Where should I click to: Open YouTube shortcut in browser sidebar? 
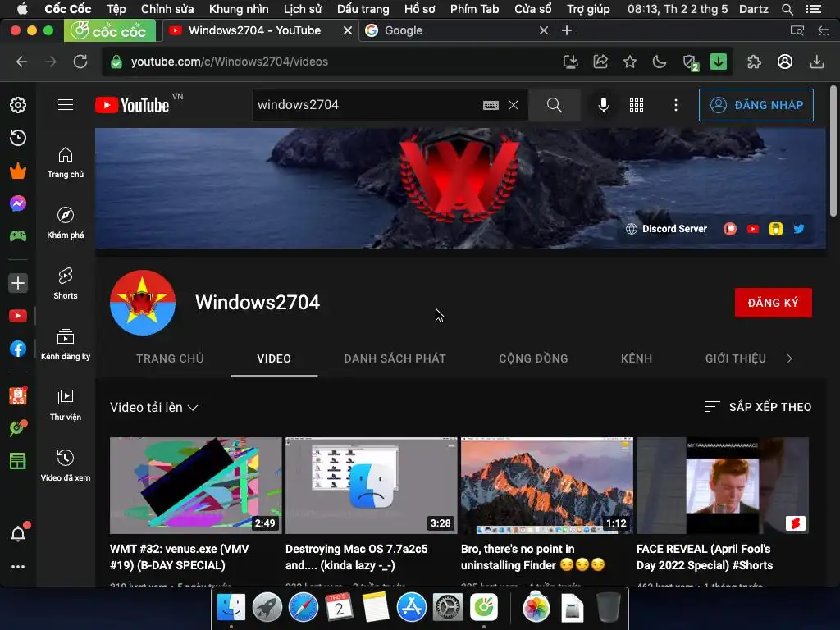click(18, 316)
